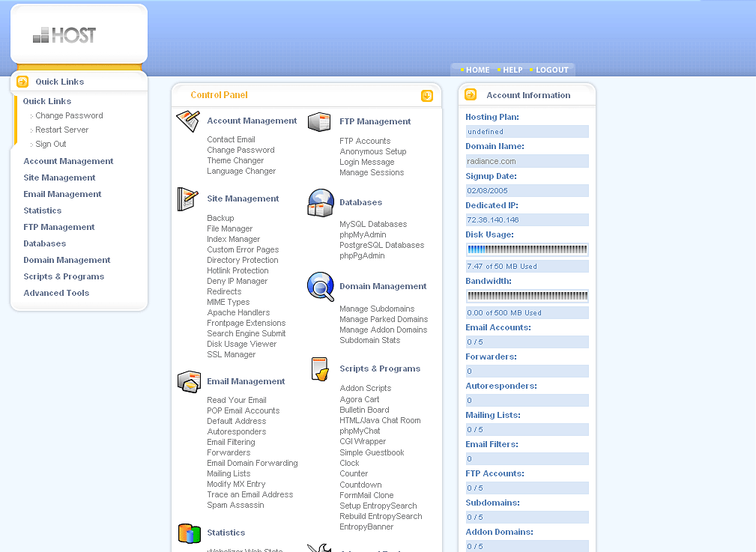
Task: Open phpMyAdmin under Databases
Action: click(x=363, y=234)
